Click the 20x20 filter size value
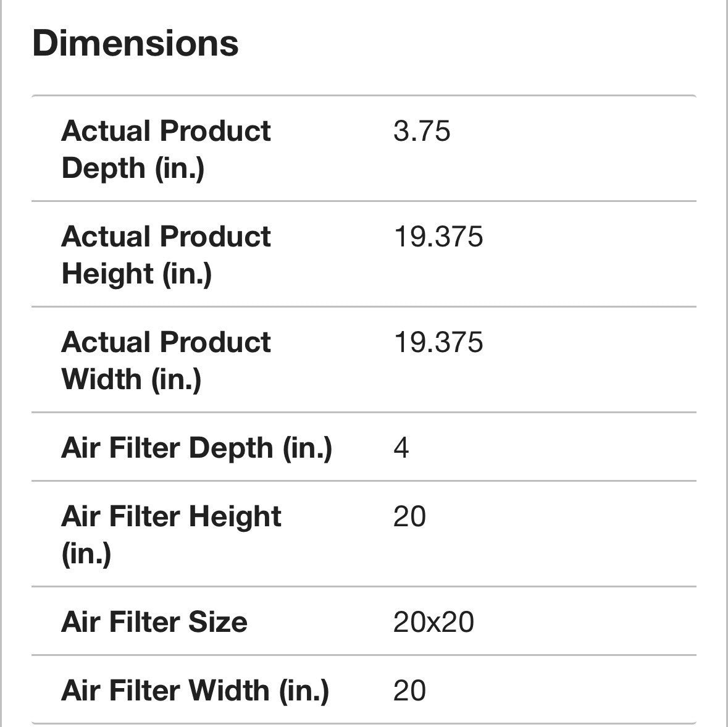The width and height of the screenshot is (728, 727). click(x=433, y=622)
